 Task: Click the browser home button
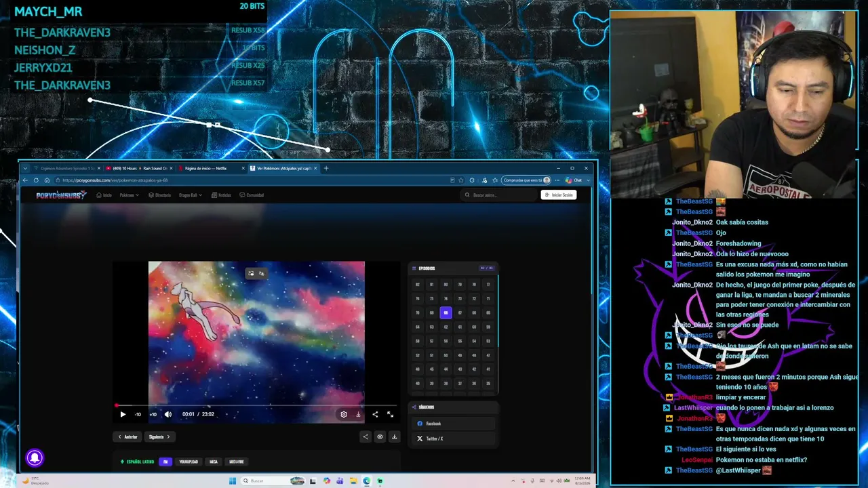47,180
